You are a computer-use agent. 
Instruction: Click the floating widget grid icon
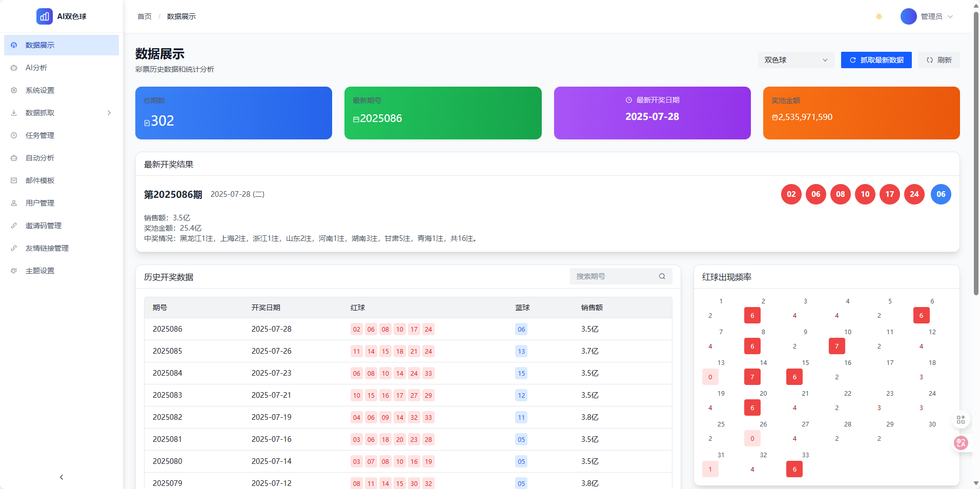pyautogui.click(x=961, y=419)
